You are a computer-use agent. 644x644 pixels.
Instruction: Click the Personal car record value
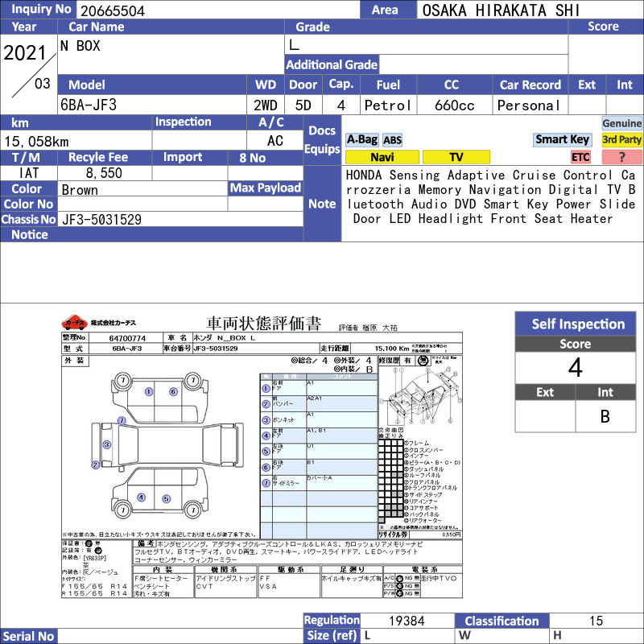[x=529, y=105]
